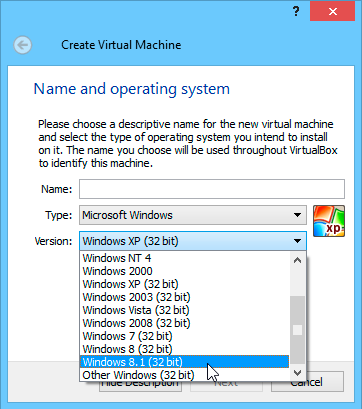Pick Windows 2008 (32 bit) option
Image resolution: width=362 pixels, height=409 pixels.
tap(184, 323)
